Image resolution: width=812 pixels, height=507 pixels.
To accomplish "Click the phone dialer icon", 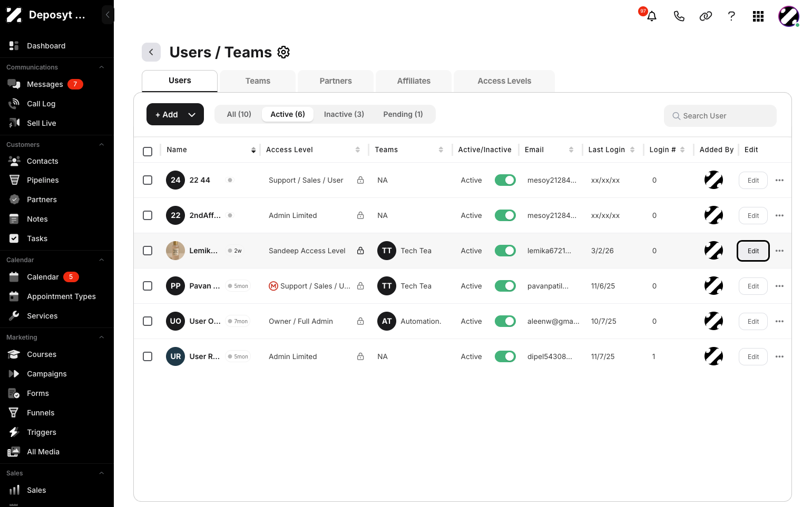I will 679,16.
